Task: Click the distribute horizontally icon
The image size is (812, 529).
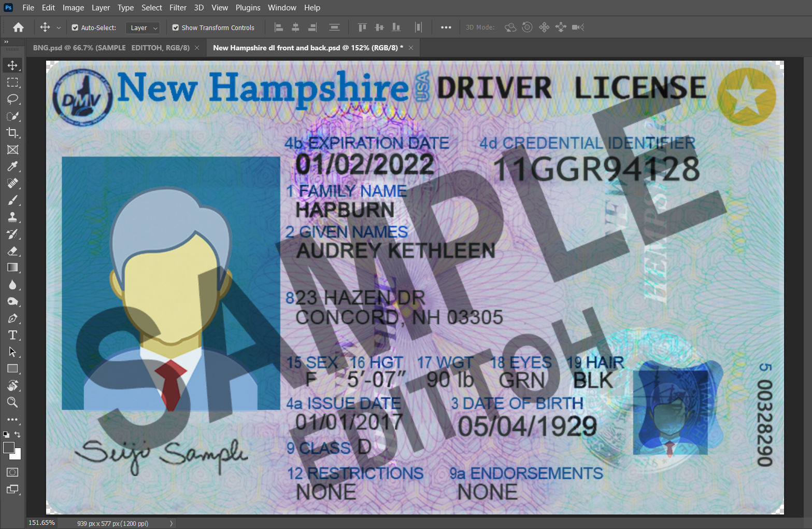Action: coord(419,27)
